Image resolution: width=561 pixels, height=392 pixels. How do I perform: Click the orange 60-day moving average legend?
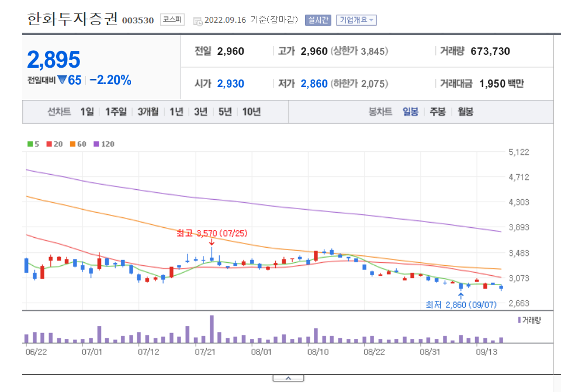coord(78,144)
